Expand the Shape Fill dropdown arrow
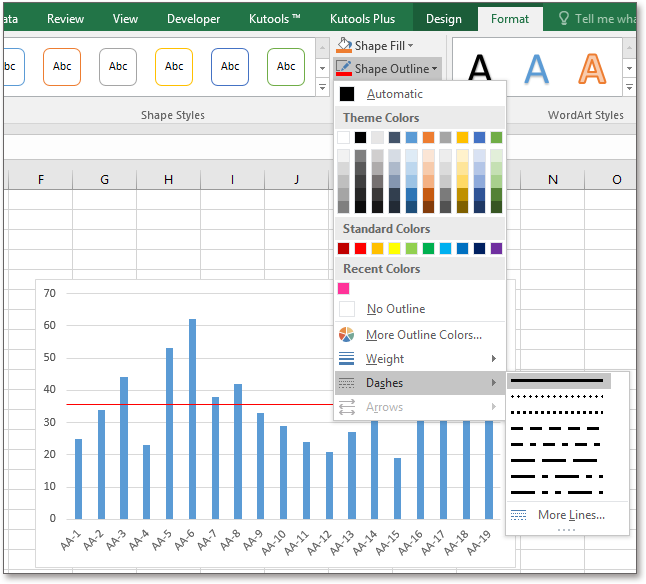 click(411, 46)
